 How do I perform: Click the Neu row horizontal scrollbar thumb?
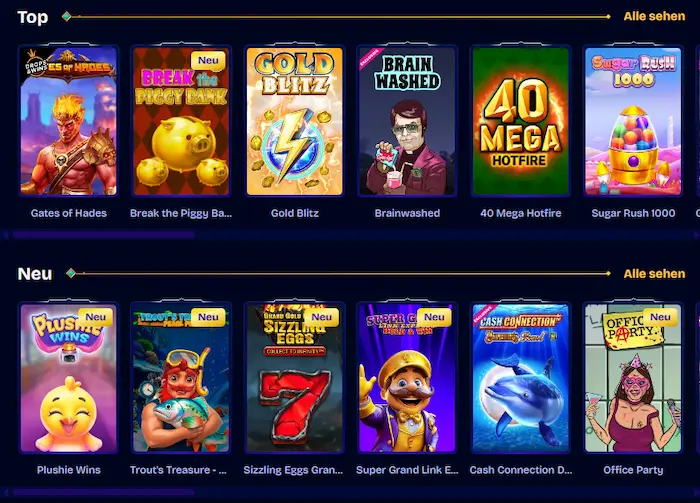(x=104, y=492)
